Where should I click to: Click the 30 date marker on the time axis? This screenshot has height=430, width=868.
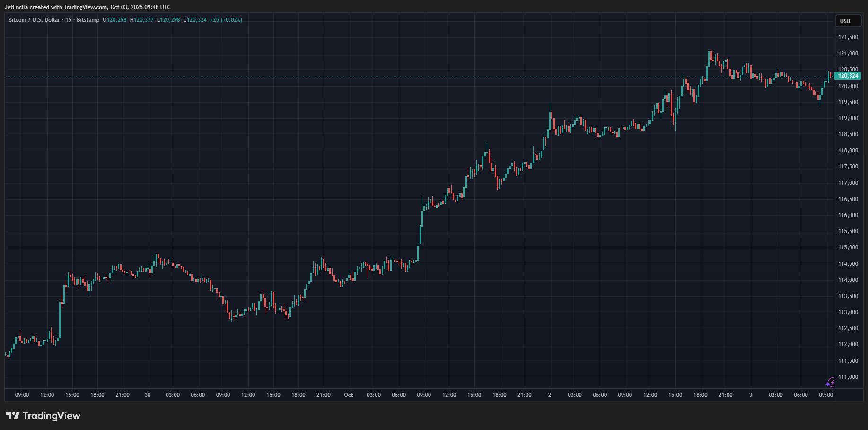click(148, 395)
